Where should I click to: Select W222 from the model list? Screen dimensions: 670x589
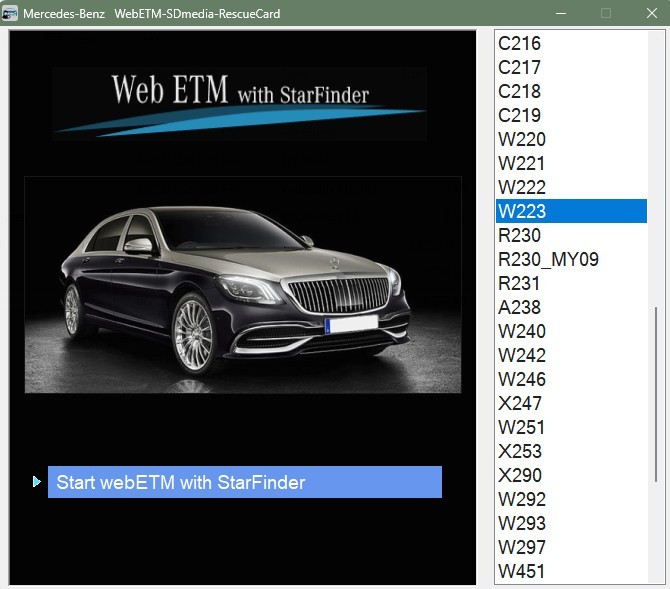(522, 187)
